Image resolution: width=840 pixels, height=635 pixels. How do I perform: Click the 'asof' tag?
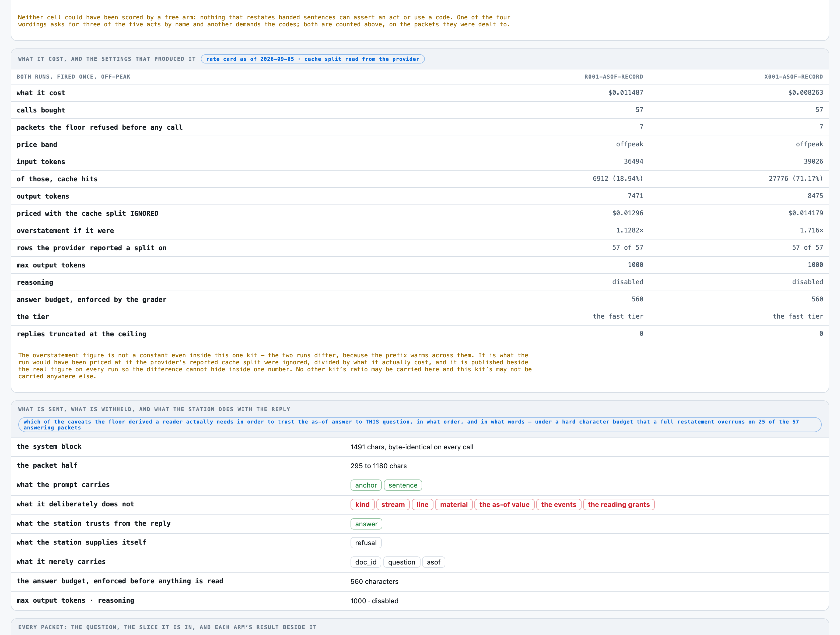(433, 562)
